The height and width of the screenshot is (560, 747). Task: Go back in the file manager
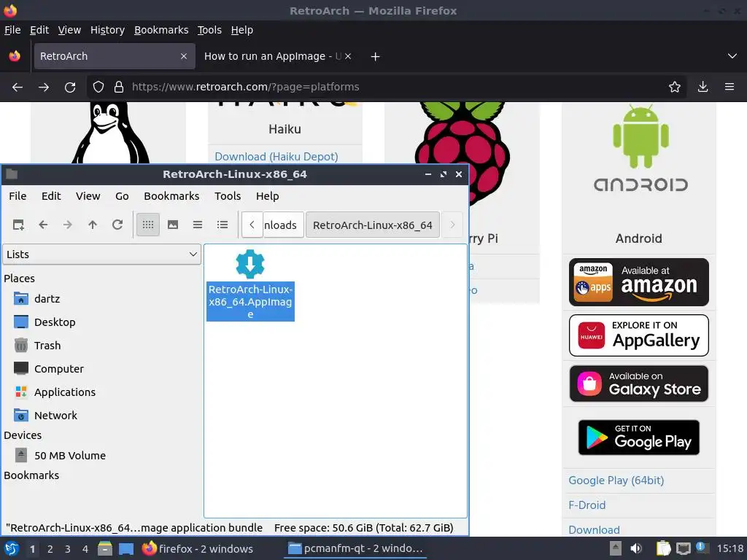pyautogui.click(x=43, y=225)
